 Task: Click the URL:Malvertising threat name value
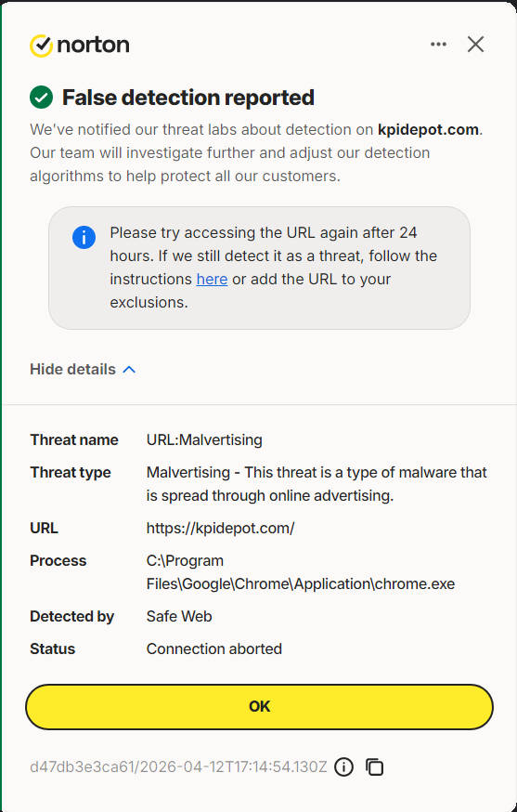pyautogui.click(x=204, y=439)
